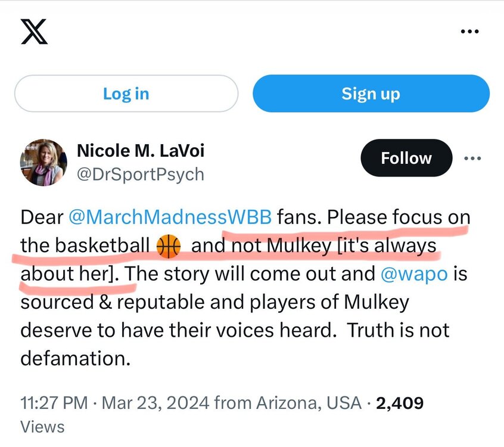This screenshot has width=504, height=447.
Task: Click the X logo at the top
Action: 34,32
